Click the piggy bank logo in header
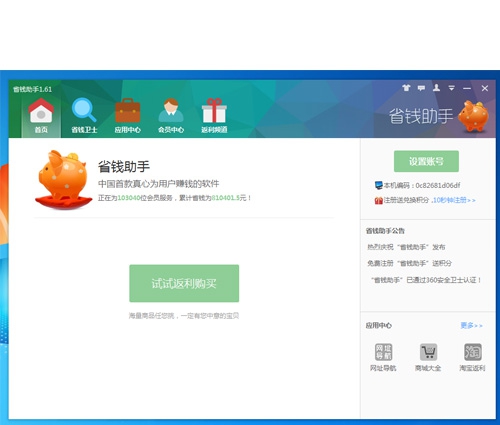This screenshot has width=500, height=425. point(473,116)
